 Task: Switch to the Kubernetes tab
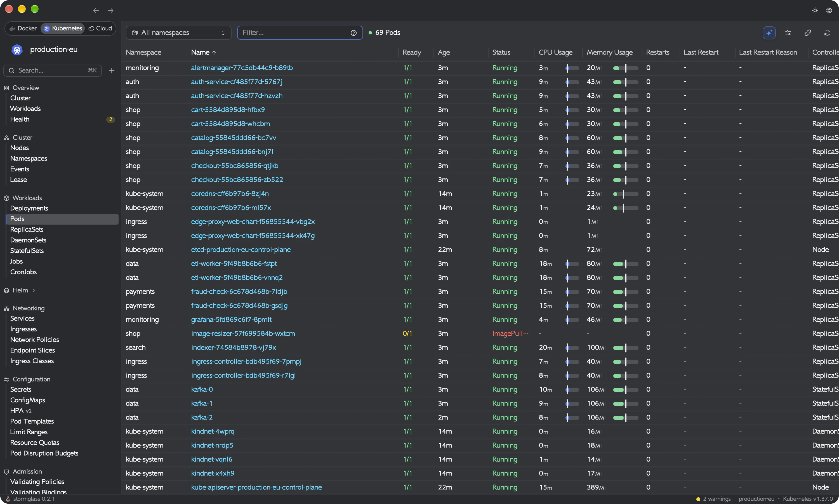click(63, 28)
